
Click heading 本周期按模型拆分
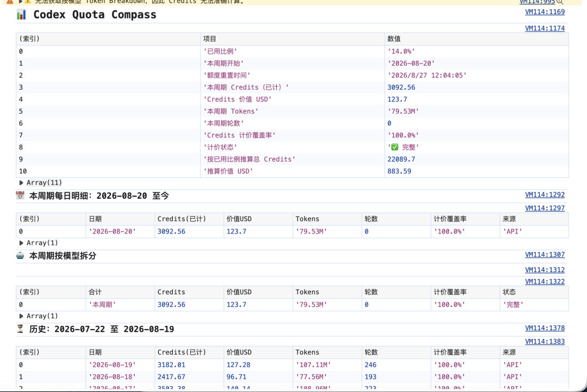(63, 256)
